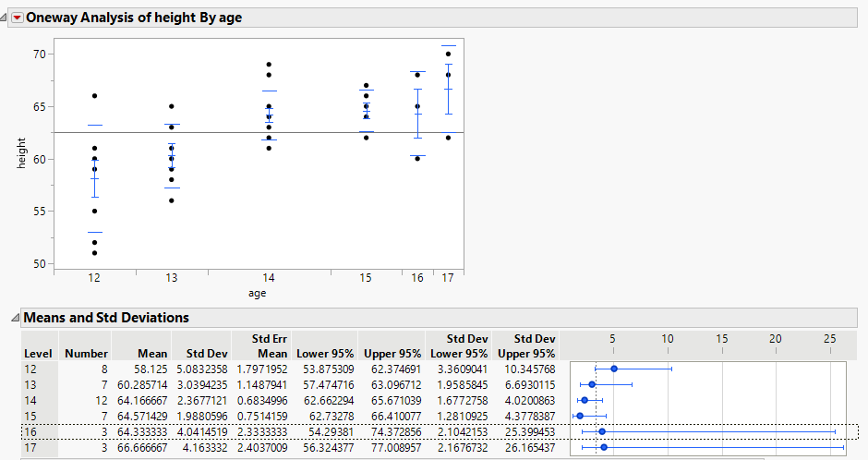Click the Means and Std Deviations heading
This screenshot has height=460, width=868.
tap(106, 318)
